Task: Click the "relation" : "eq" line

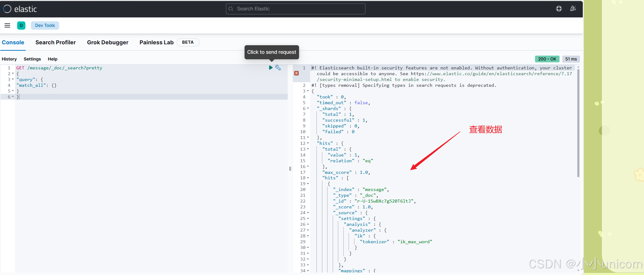Action: click(x=350, y=161)
